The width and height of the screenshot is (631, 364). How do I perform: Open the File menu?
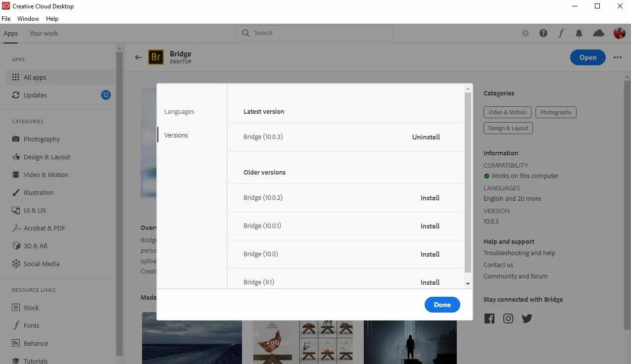click(x=6, y=19)
